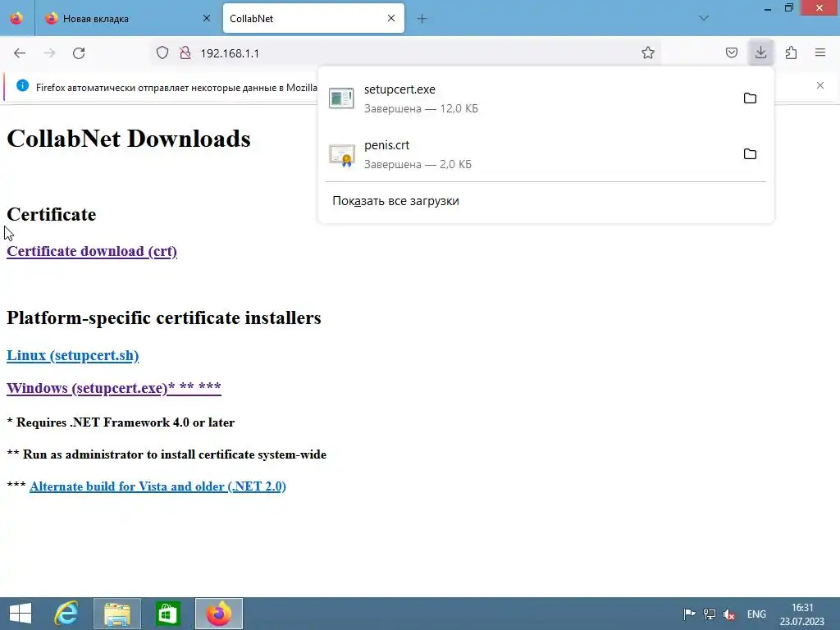Open the tracking protection shield icon

162,53
